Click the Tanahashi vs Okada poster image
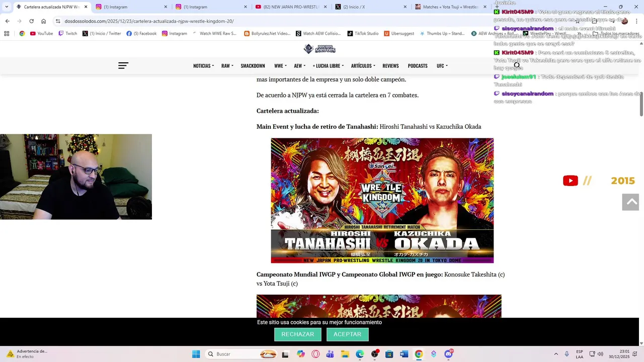This screenshot has width=644, height=362. [x=382, y=201]
